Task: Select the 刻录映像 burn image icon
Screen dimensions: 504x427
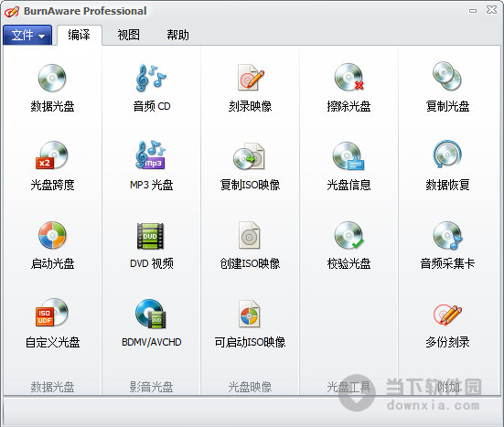Action: point(251,78)
